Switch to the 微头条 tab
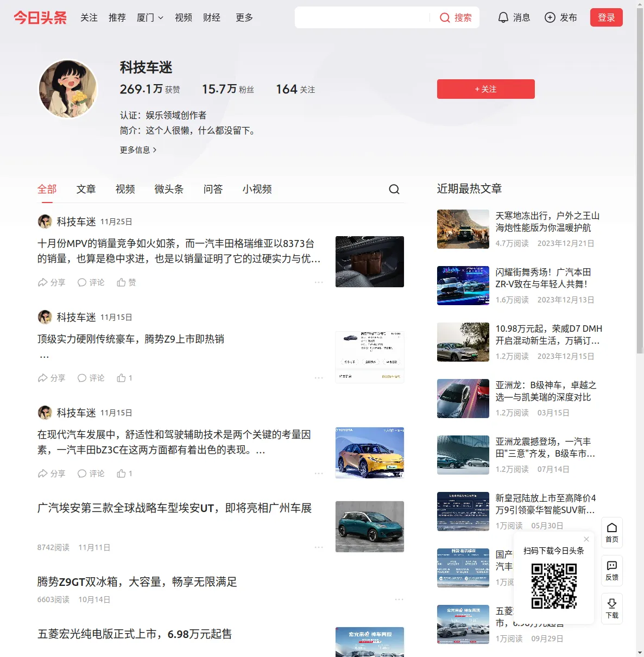Image resolution: width=644 pixels, height=657 pixels. [169, 189]
